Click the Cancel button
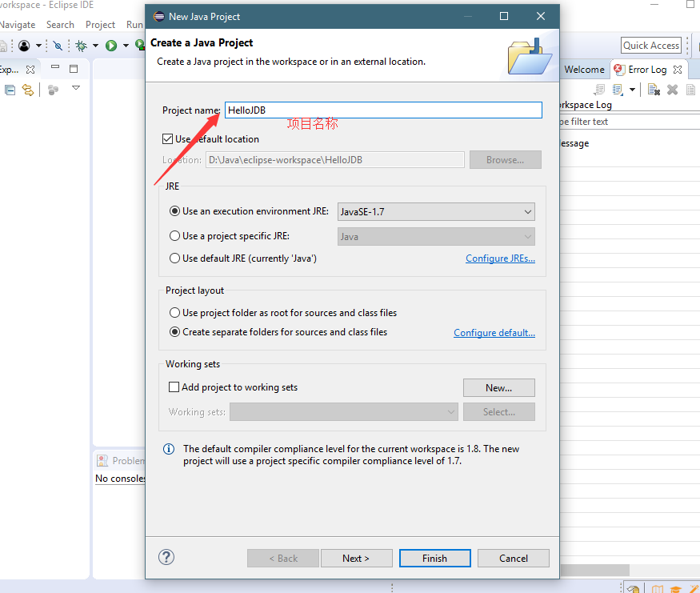This screenshot has height=593, width=700. tap(514, 558)
